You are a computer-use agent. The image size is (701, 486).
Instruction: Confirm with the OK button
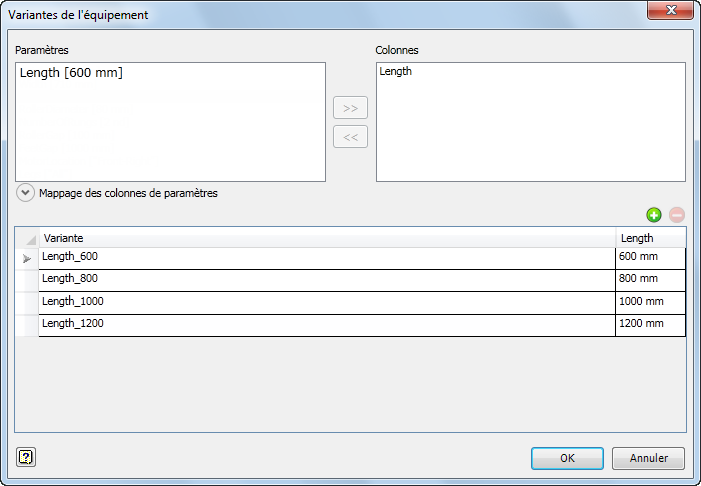click(x=567, y=458)
